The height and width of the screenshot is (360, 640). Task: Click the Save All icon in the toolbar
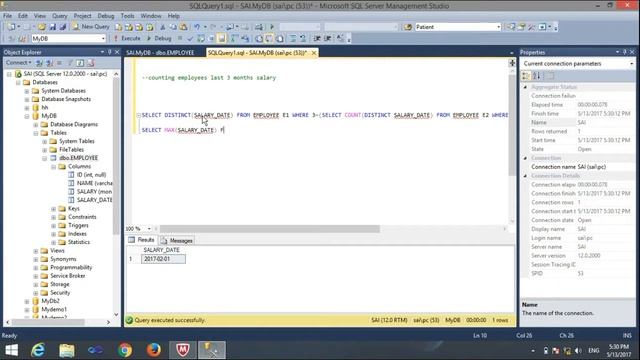(63, 27)
